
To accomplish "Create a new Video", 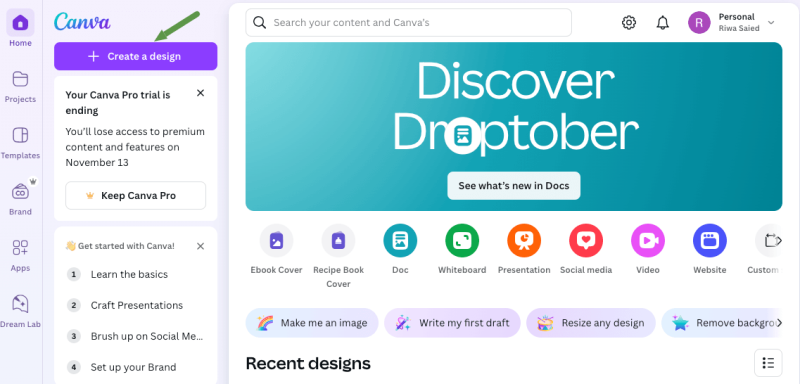I will pos(648,249).
